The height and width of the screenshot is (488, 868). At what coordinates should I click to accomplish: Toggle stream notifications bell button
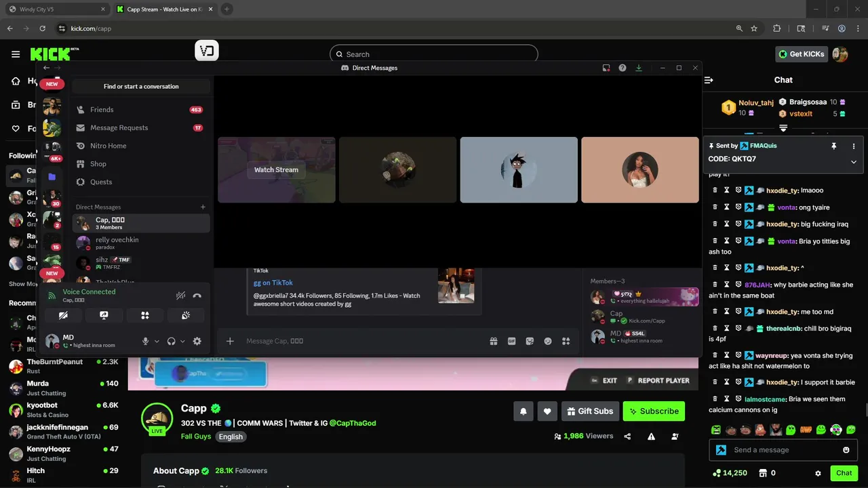pos(524,411)
